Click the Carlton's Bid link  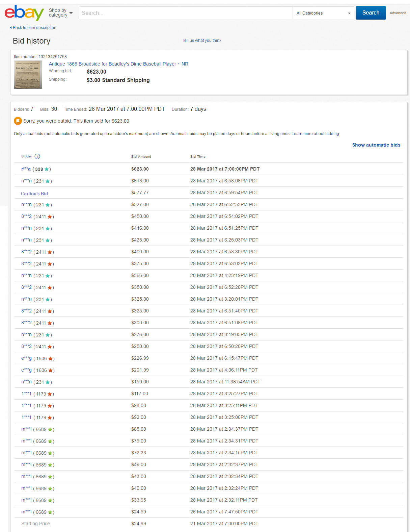(34, 194)
